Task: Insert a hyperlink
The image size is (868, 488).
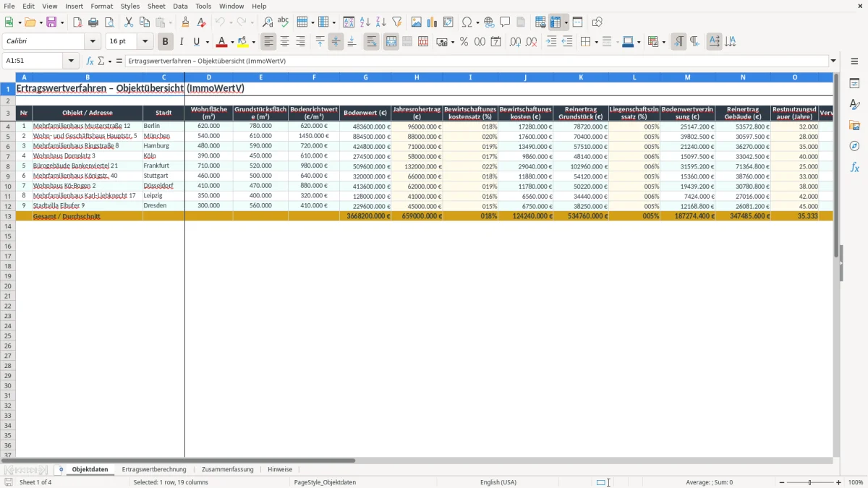Action: [489, 22]
